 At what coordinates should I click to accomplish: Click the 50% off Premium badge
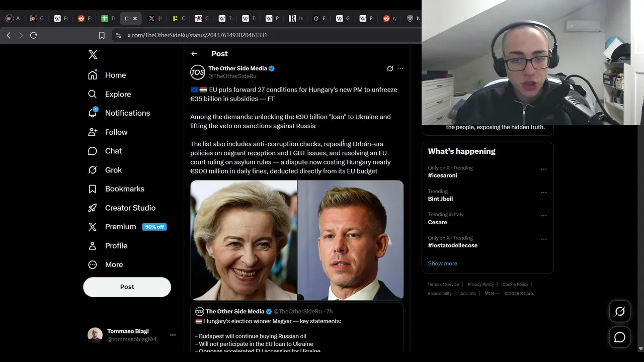pyautogui.click(x=154, y=227)
